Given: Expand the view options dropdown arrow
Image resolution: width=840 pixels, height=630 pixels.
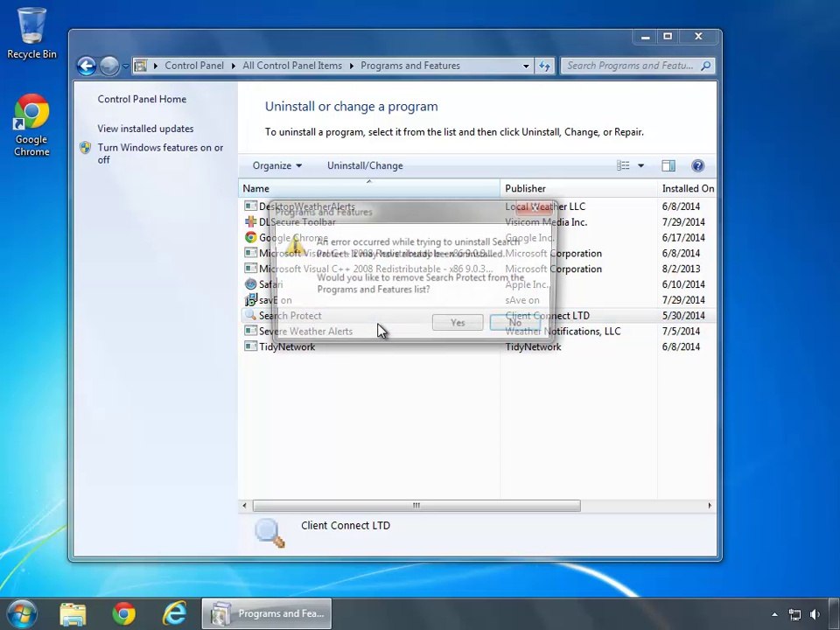Looking at the screenshot, I should coord(640,165).
